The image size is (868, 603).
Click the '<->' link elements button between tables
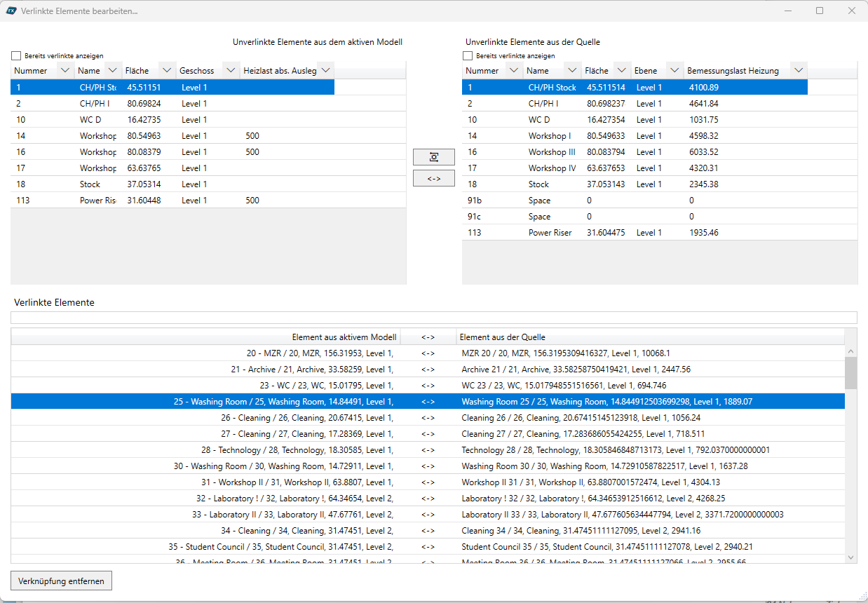coord(433,179)
